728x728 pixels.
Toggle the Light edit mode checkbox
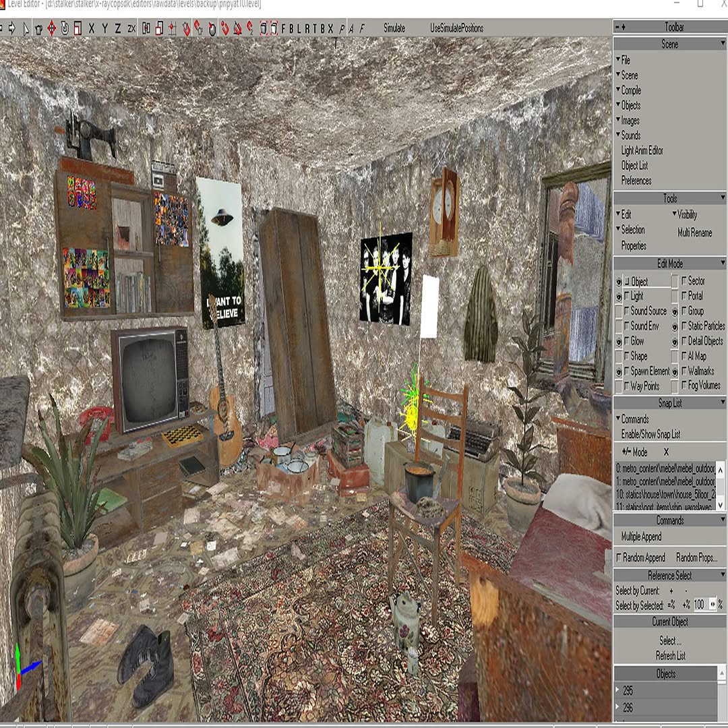click(x=628, y=296)
